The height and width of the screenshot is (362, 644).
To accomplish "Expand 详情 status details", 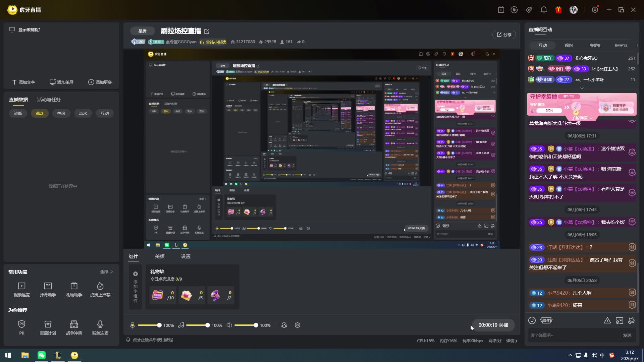I will pos(512,341).
